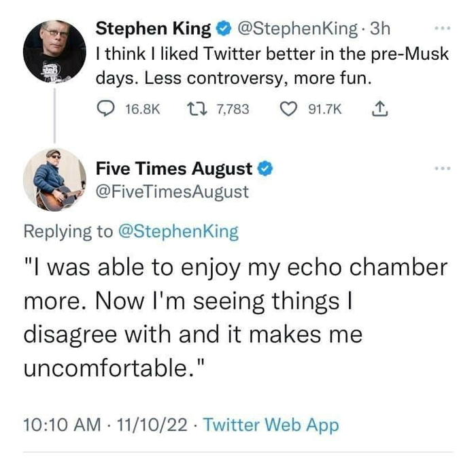Click Stephen King's blue verified badge
476x458 pixels.
point(223,29)
